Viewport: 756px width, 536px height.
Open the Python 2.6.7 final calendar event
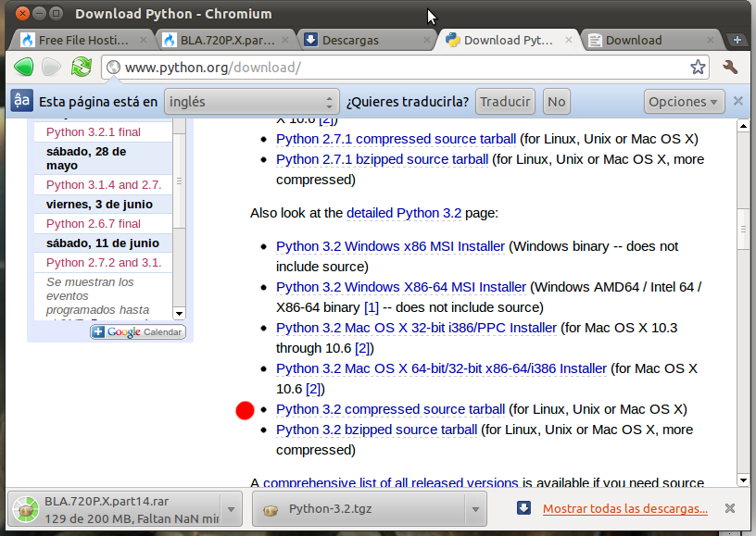coord(94,224)
